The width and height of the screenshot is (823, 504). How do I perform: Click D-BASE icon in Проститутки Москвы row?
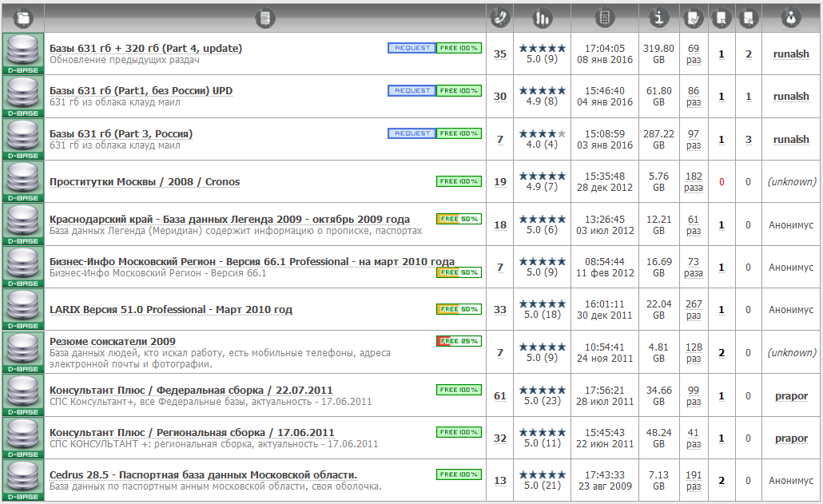23,181
